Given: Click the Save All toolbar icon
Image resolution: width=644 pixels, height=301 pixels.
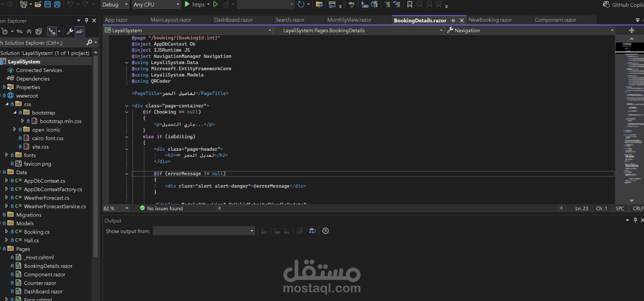Looking at the screenshot, I should click(x=57, y=4).
